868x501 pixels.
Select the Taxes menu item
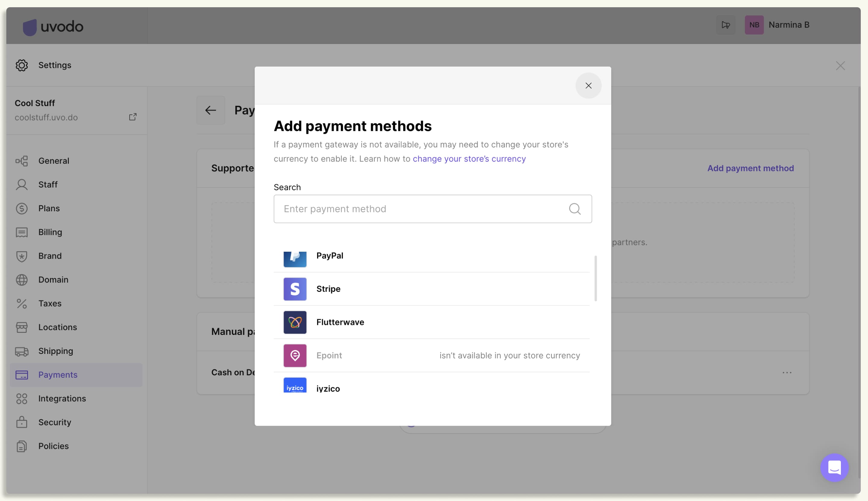pyautogui.click(x=50, y=304)
